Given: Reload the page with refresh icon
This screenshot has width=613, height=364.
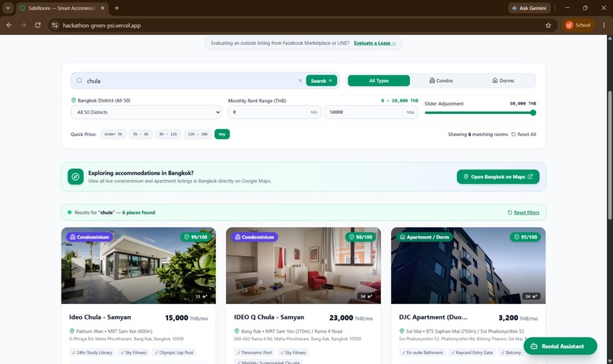Looking at the screenshot, I should tap(37, 25).
